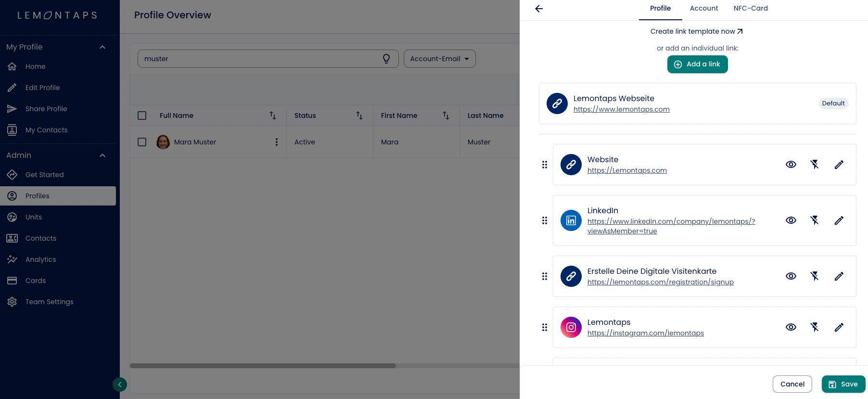The image size is (868, 399).
Task: Open the instagram.com/lemontaps URL
Action: tap(646, 333)
